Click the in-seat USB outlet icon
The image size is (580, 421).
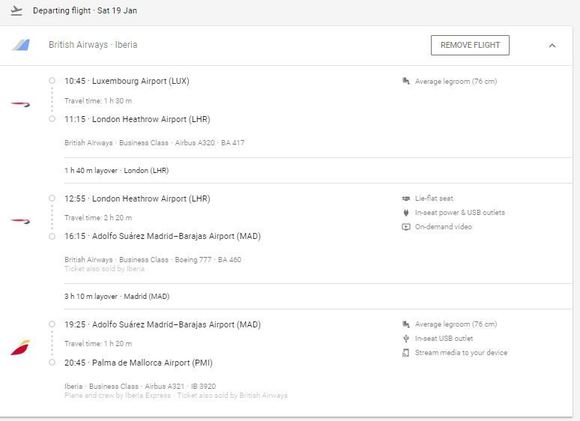point(406,339)
